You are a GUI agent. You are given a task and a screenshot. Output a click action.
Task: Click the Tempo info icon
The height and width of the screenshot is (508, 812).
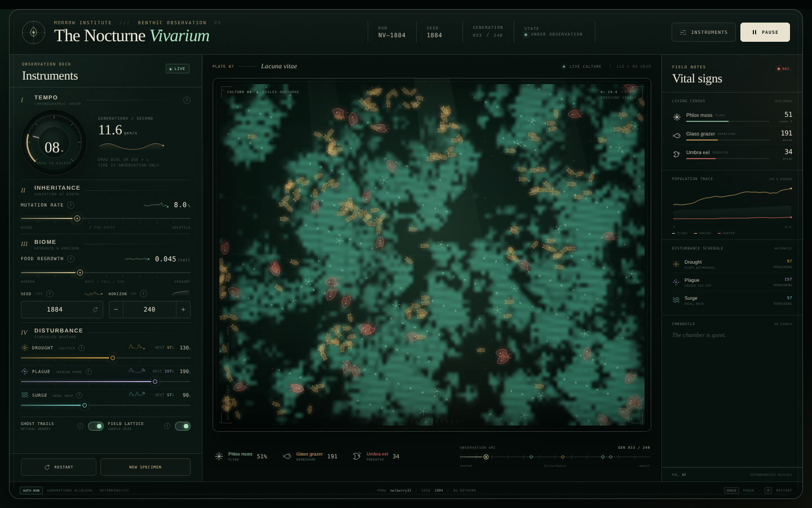point(187,100)
